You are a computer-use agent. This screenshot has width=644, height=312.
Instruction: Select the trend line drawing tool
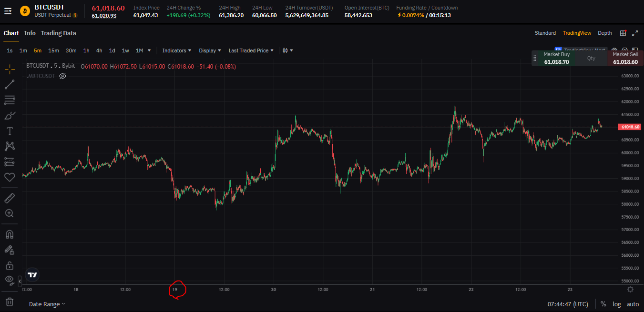10,84
